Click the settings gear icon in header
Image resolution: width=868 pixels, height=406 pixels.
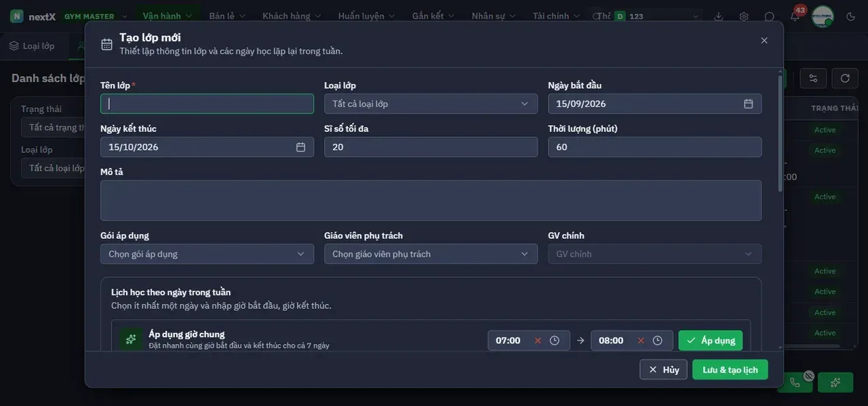coord(744,16)
